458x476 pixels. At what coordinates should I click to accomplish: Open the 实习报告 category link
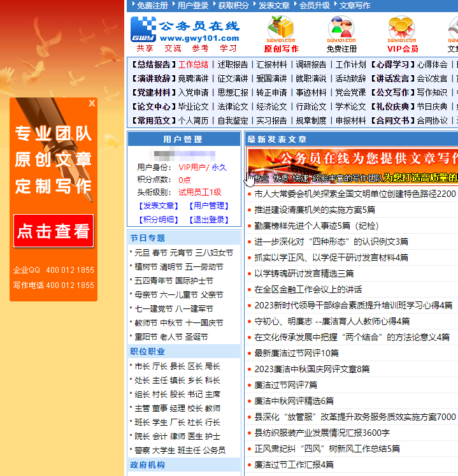click(x=271, y=121)
